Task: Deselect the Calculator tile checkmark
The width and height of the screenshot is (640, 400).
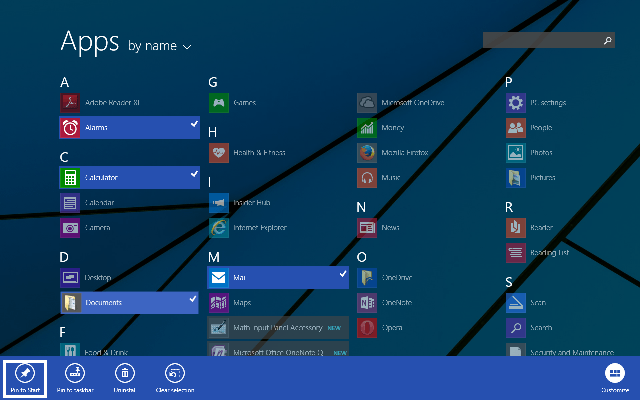Action: point(194,174)
